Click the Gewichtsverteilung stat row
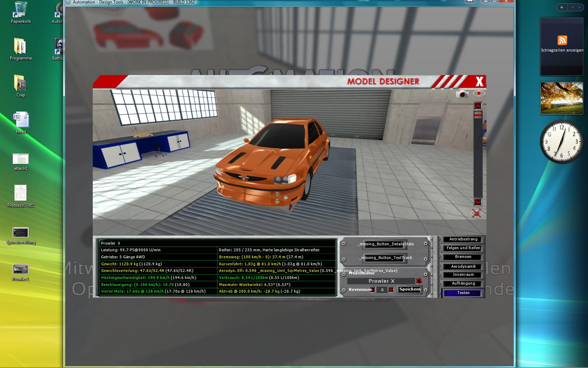Viewport: 588px width, 368px height. click(147, 271)
